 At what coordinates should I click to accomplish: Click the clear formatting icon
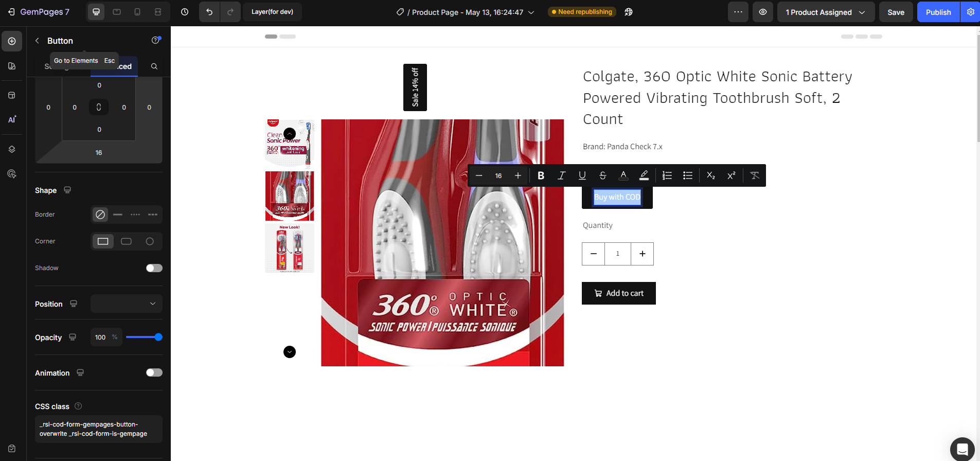coord(755,175)
